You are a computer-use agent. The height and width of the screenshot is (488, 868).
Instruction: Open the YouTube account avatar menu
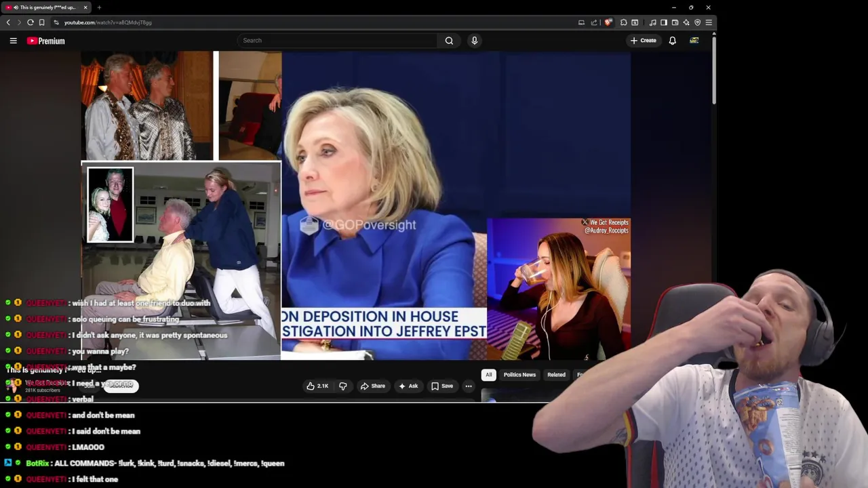[x=694, y=41]
